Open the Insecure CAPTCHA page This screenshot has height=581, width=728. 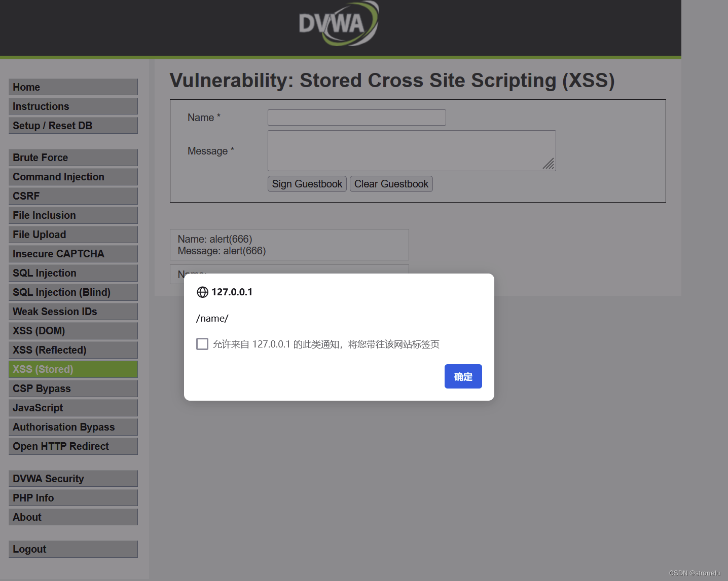point(73,254)
